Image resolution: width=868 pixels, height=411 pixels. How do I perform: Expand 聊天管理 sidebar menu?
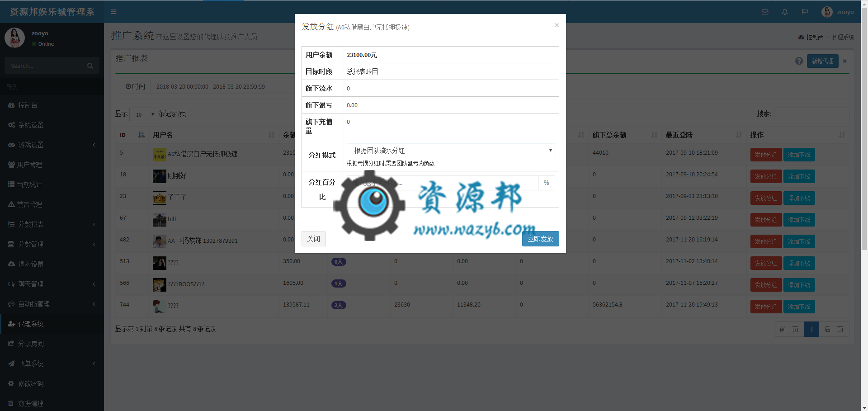point(52,284)
